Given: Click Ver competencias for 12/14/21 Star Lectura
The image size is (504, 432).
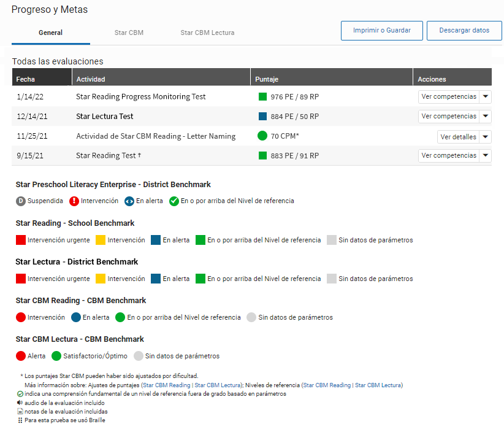Looking at the screenshot, I should [449, 116].
